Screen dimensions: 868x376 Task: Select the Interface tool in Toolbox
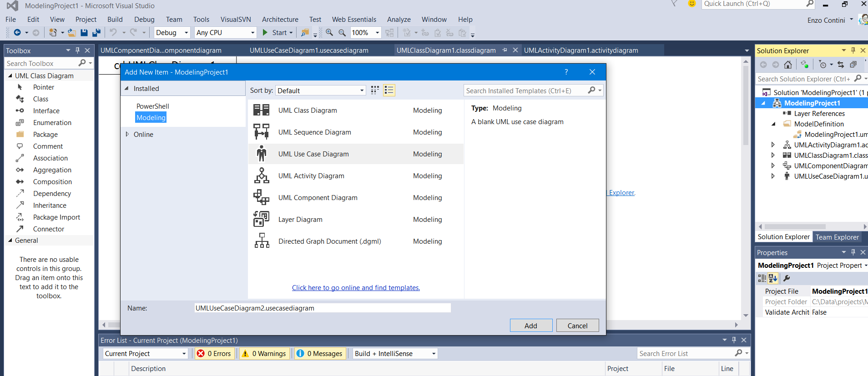46,111
